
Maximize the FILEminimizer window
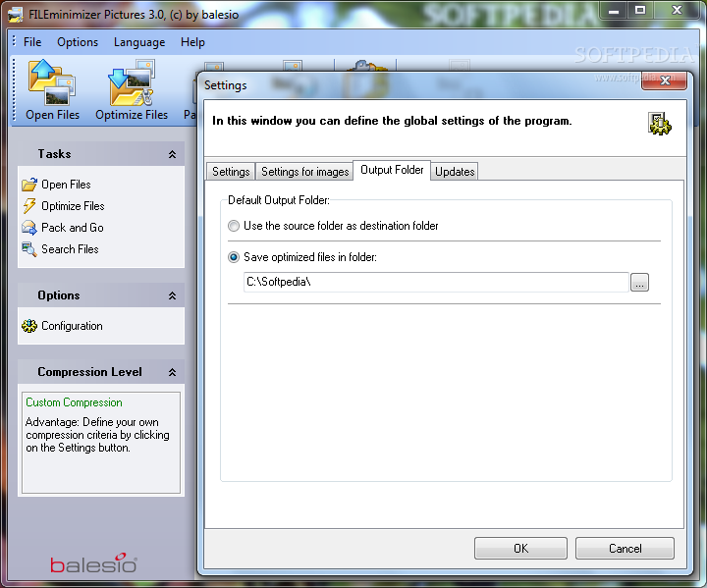point(640,11)
